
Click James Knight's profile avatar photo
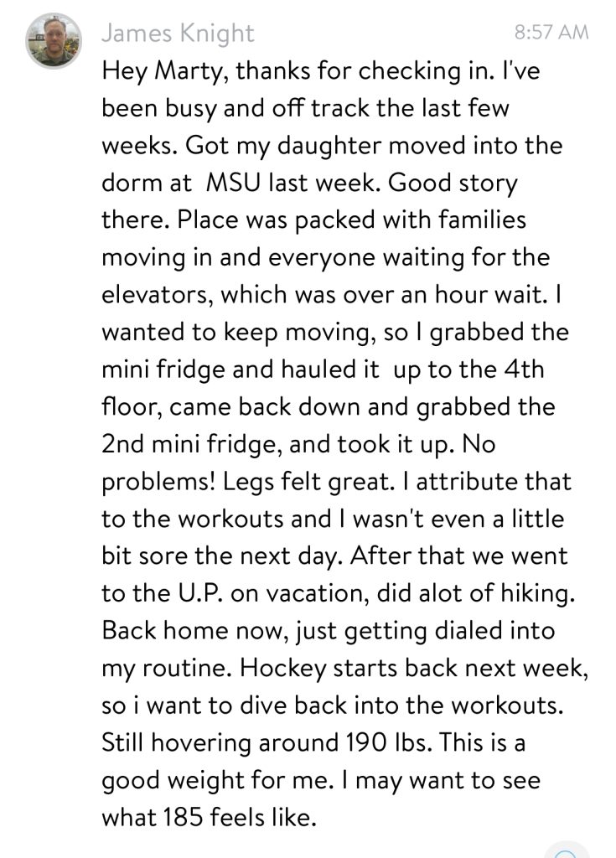pos(54,41)
